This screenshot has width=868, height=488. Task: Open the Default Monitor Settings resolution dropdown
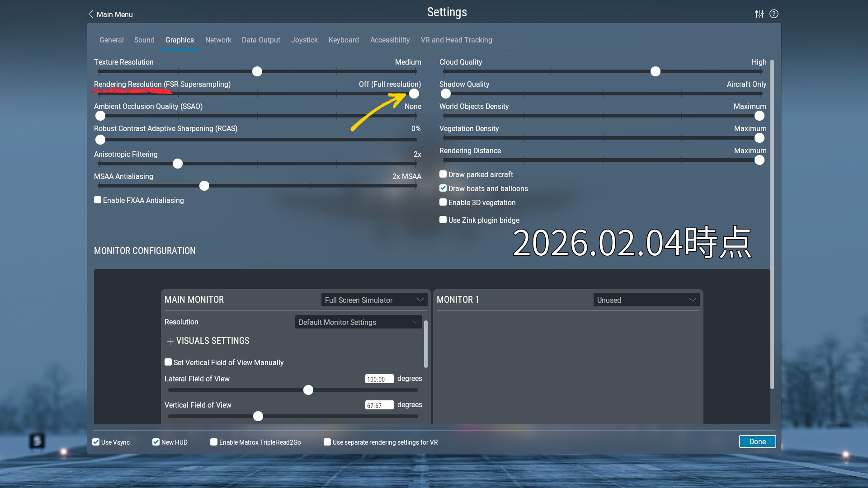358,322
